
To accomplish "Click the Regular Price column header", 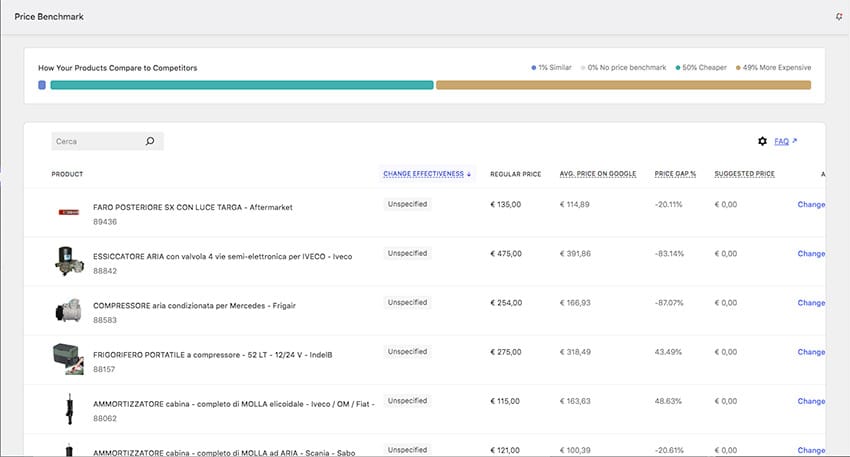I will coord(516,174).
